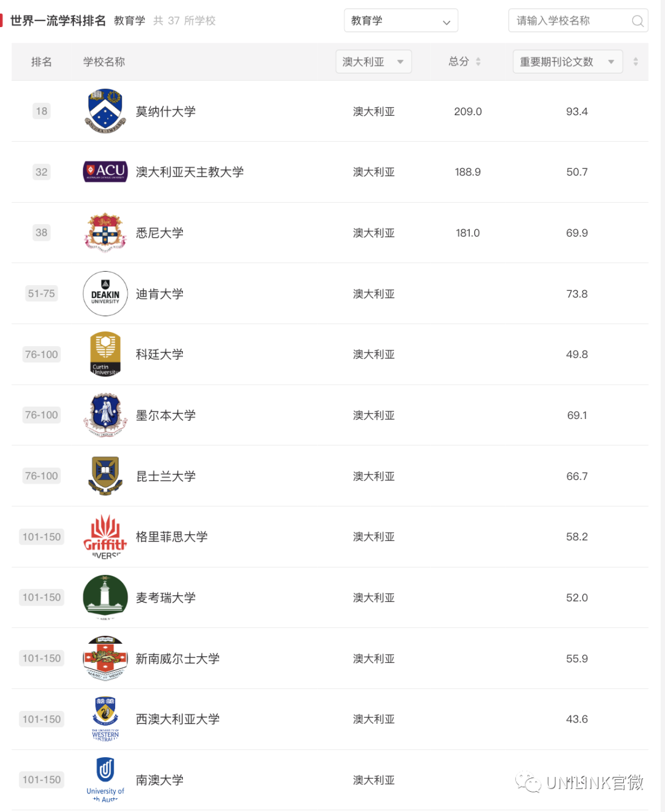This screenshot has width=665, height=812.
Task: Click the Curtin University logo
Action: click(105, 354)
